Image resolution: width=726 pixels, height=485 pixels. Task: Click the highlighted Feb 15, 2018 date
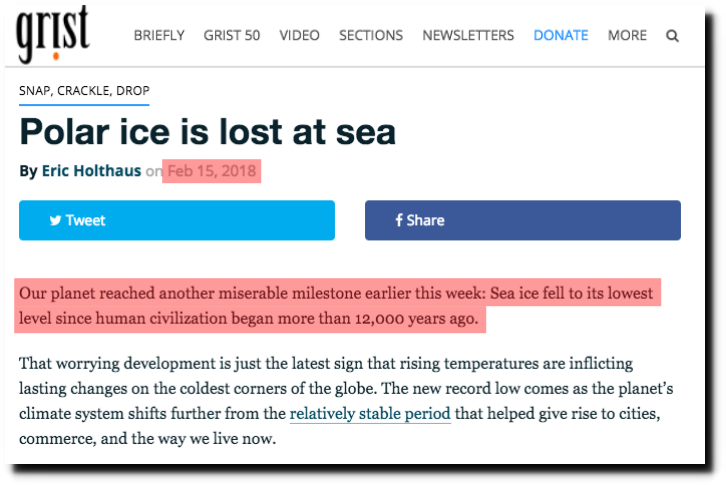212,171
